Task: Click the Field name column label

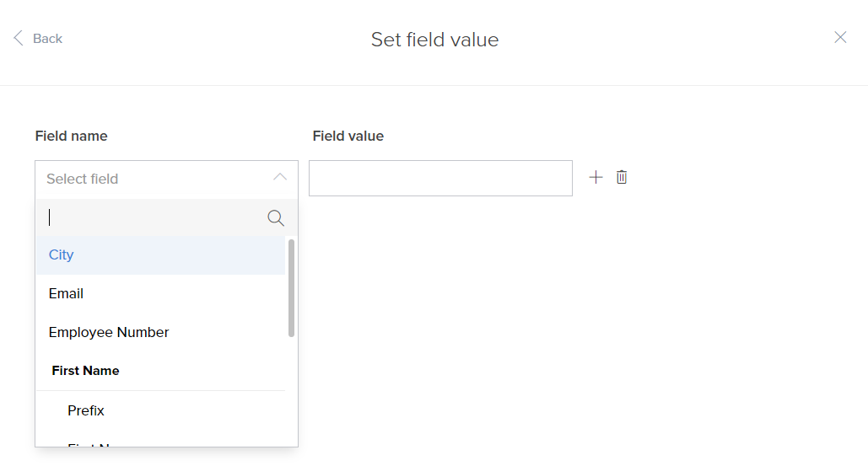Action: (x=72, y=136)
